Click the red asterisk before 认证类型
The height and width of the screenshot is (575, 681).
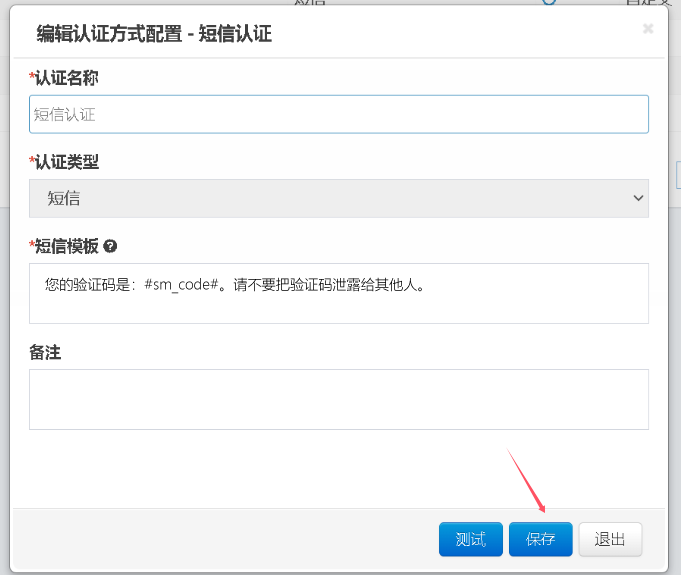32,161
